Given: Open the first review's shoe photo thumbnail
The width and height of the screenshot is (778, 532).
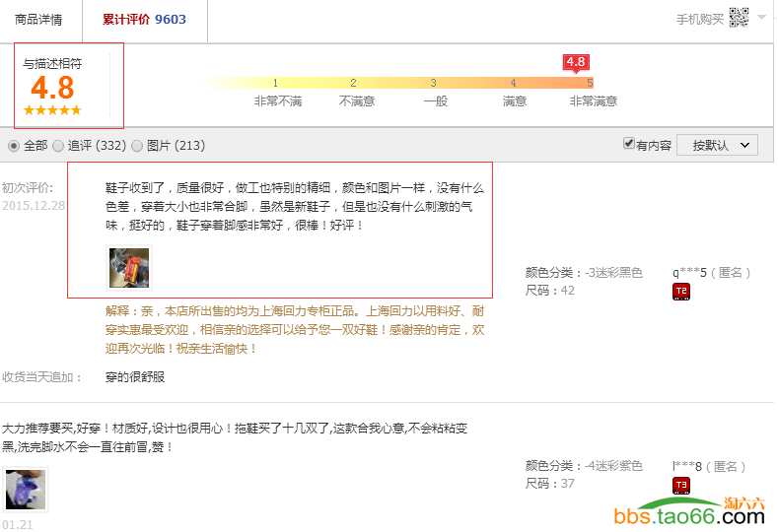Looking at the screenshot, I should click(129, 268).
